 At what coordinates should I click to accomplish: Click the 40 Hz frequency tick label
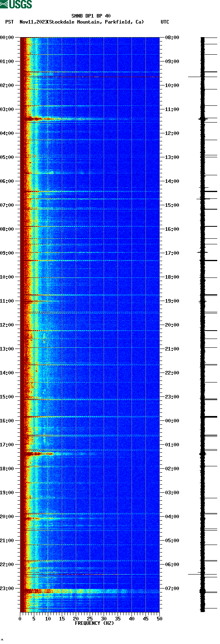132,619
